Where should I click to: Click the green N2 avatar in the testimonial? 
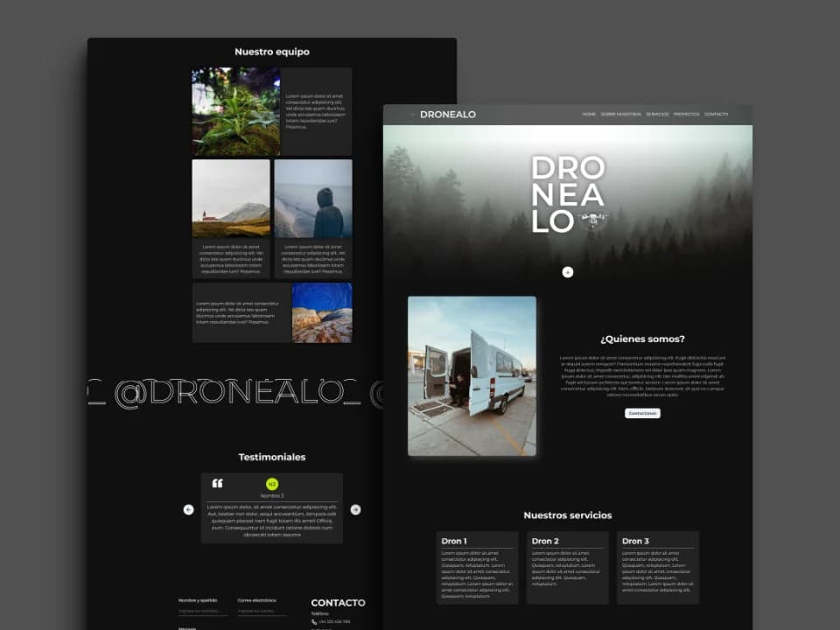click(x=272, y=484)
